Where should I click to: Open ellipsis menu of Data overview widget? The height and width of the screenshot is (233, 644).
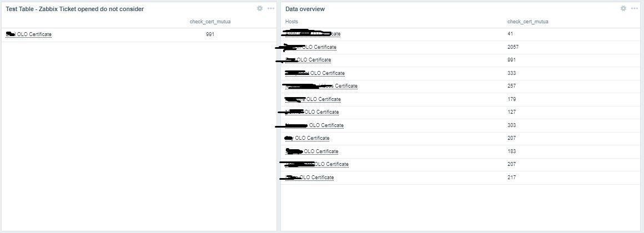click(x=634, y=8)
